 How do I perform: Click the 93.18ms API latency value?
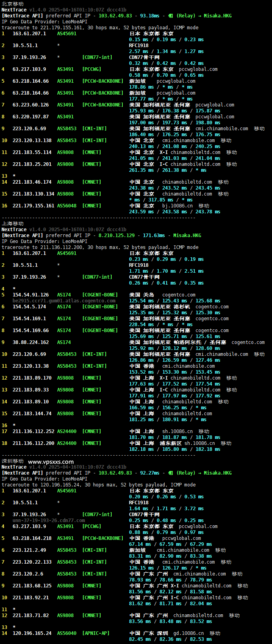tap(150, 16)
